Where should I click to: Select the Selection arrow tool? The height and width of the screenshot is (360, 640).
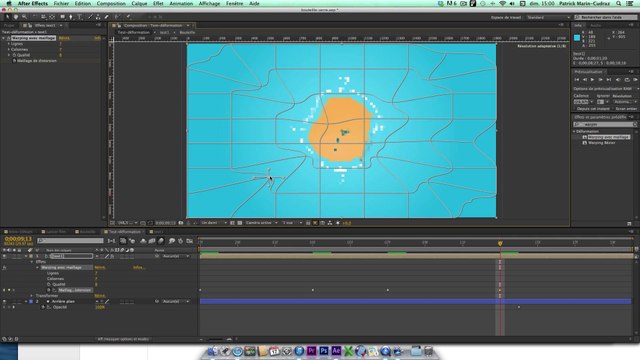[x=7, y=17]
